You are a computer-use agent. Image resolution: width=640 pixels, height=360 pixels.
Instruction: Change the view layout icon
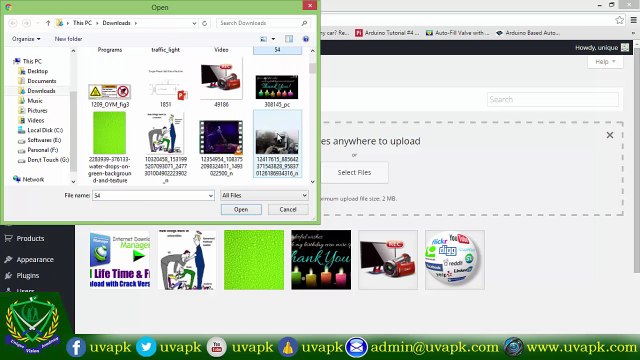[264, 39]
